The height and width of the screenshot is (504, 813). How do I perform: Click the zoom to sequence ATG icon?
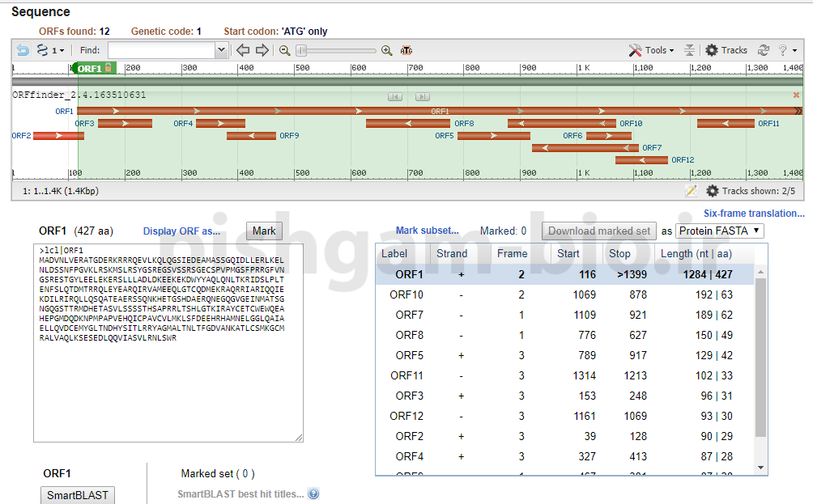406,50
